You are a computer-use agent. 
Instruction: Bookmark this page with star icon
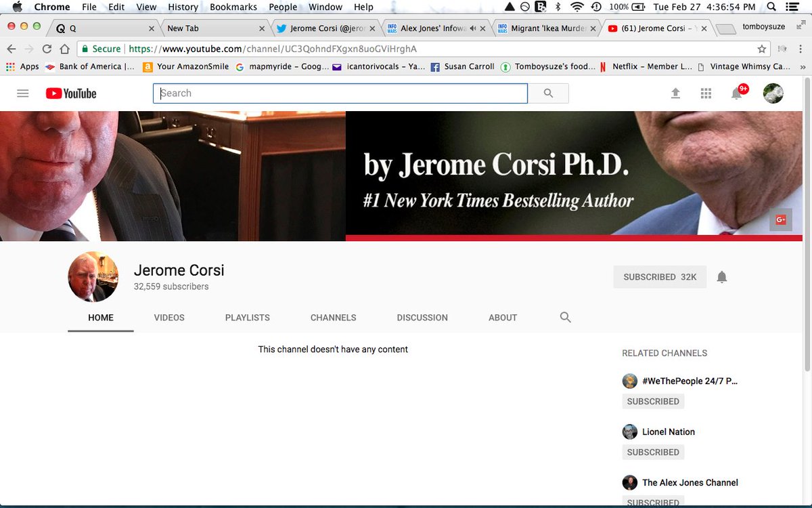[x=762, y=49]
